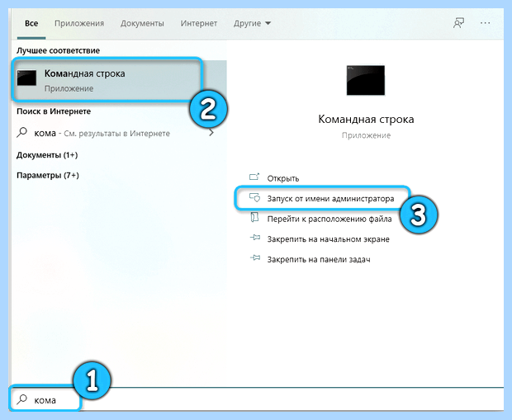Choose Запуск от имени администратора
Image resolution: width=512 pixels, height=420 pixels.
click(330, 199)
